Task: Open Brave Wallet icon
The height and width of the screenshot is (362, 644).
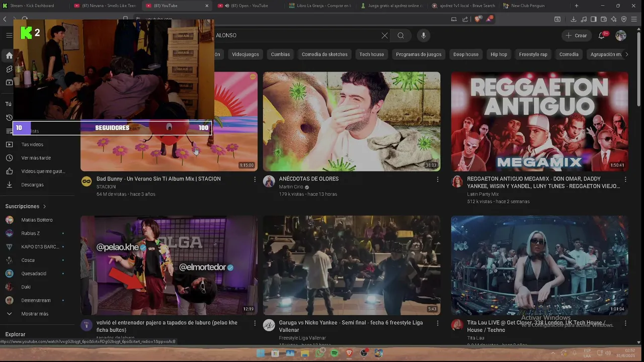Action: click(x=604, y=19)
